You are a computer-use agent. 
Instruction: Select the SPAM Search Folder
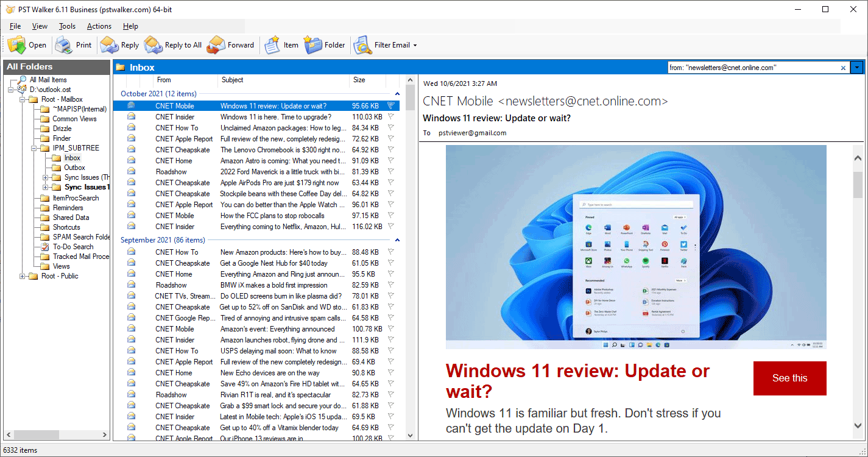point(81,237)
